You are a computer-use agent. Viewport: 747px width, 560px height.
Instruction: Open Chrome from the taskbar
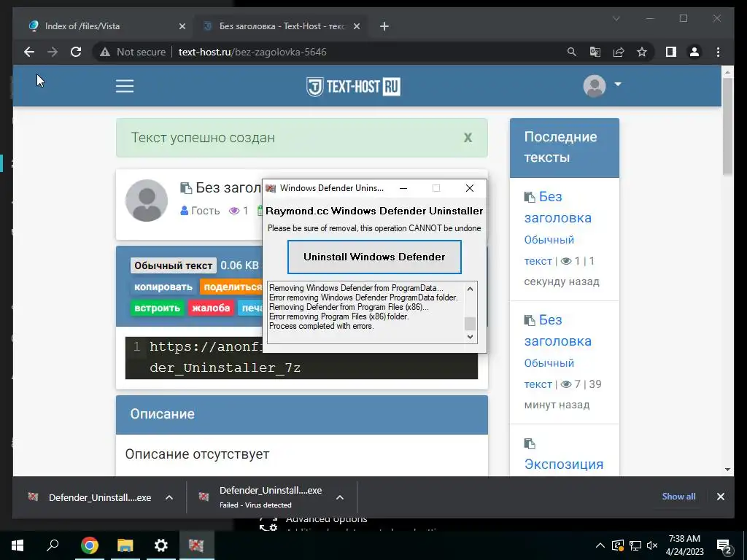(89, 545)
